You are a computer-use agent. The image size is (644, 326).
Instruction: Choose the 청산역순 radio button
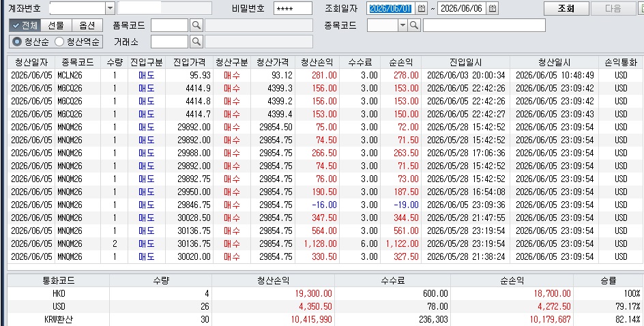[x=78, y=42]
